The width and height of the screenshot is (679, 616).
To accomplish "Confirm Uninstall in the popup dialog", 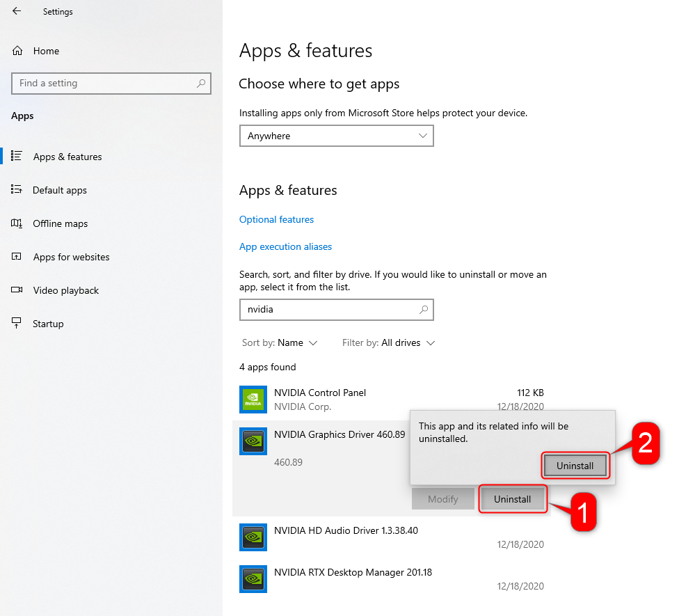I will point(575,466).
